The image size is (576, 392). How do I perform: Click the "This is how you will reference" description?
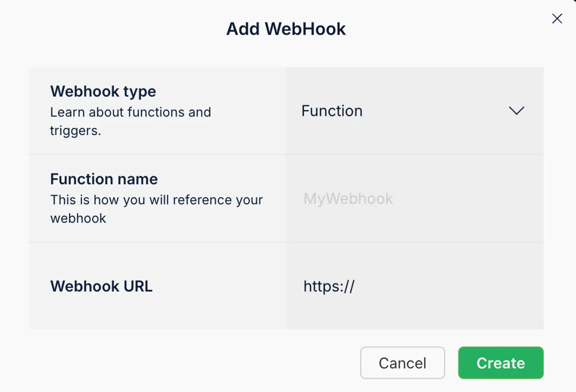(x=156, y=200)
